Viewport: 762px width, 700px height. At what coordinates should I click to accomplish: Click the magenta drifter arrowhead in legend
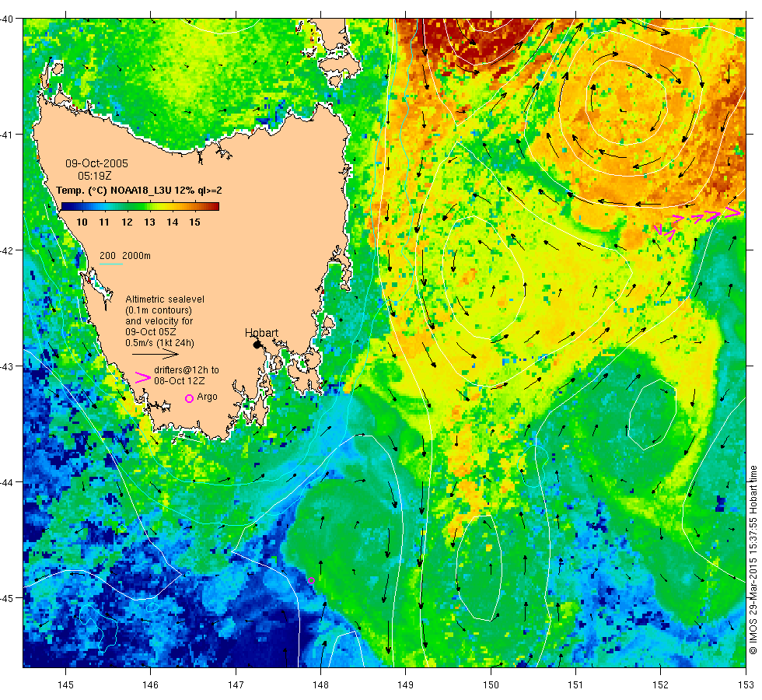click(x=143, y=378)
